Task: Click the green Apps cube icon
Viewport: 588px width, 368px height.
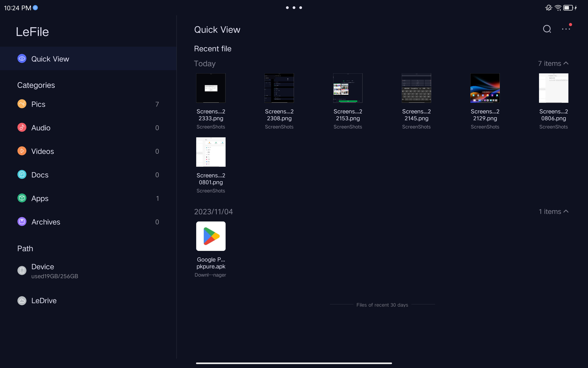Action: [x=22, y=198]
